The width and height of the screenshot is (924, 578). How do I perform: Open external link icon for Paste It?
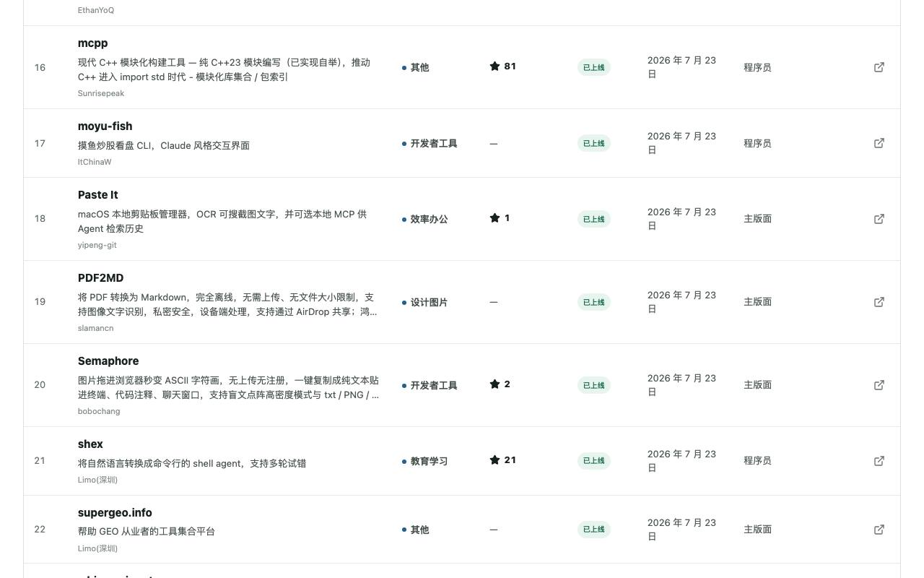pyautogui.click(x=879, y=219)
